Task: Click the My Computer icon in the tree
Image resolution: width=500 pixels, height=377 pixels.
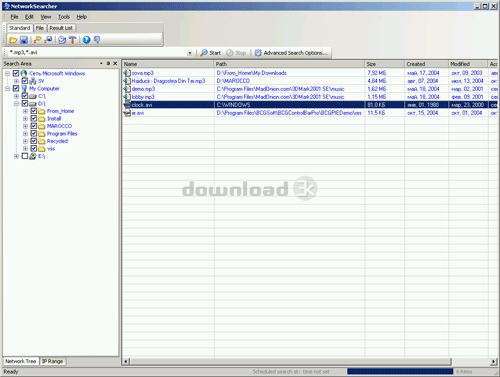Action: point(24,88)
